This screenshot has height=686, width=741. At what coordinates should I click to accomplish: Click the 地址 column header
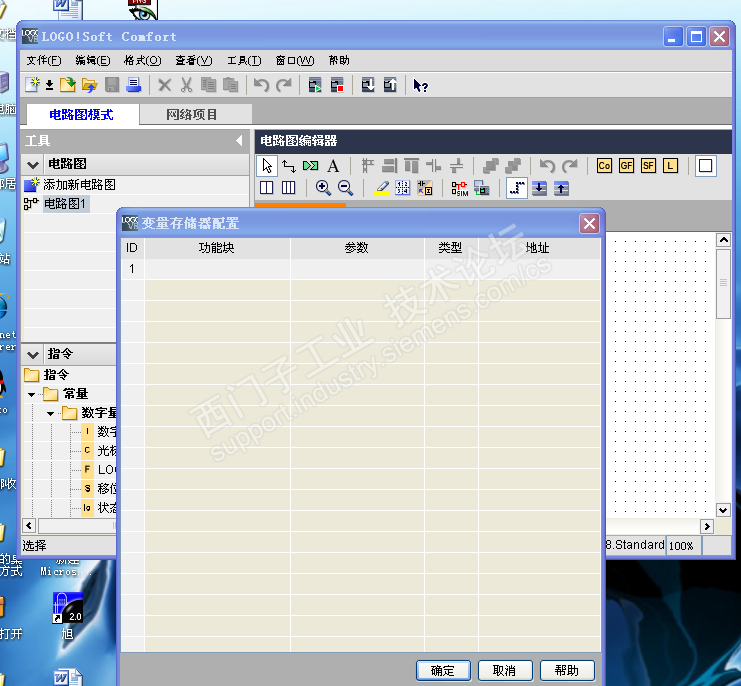coord(538,248)
